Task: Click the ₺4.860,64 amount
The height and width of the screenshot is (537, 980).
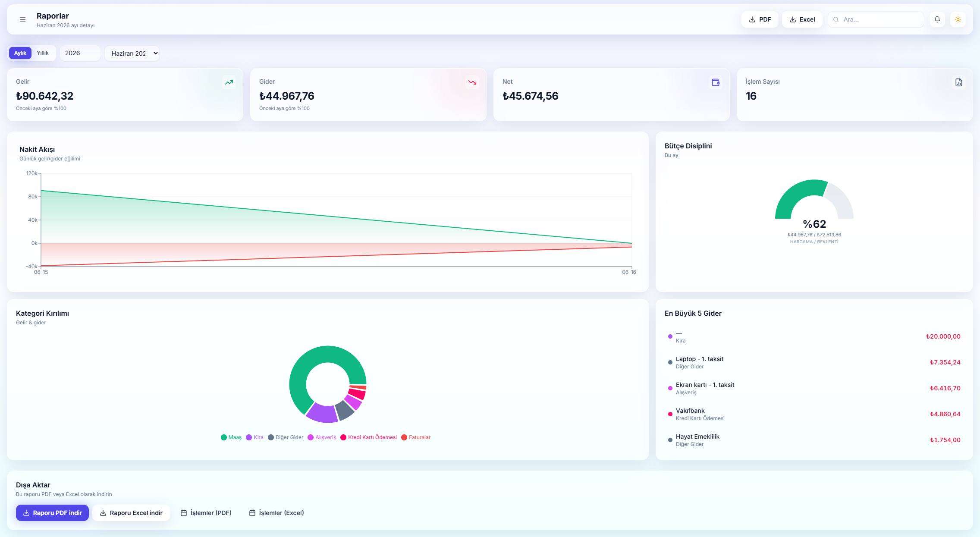Action: [x=945, y=414]
